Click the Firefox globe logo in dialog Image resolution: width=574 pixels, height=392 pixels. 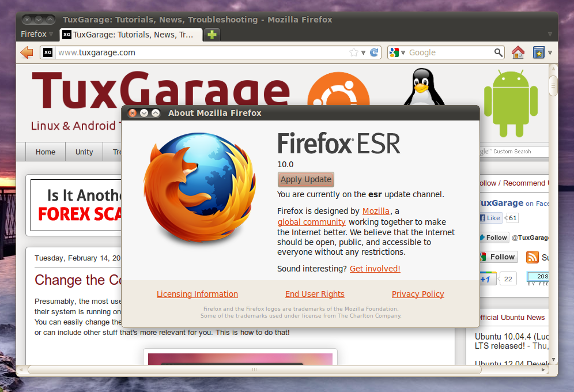pos(199,187)
